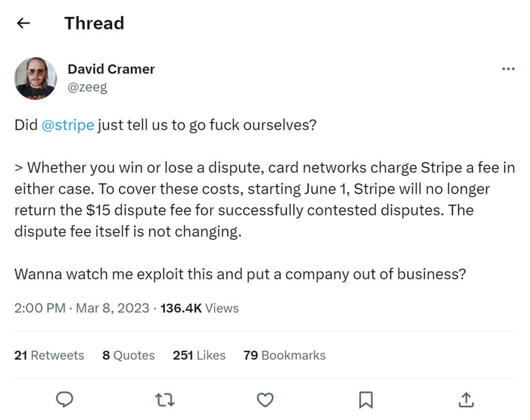Click the reply speech bubble icon
The width and height of the screenshot is (530, 420).
tap(64, 399)
